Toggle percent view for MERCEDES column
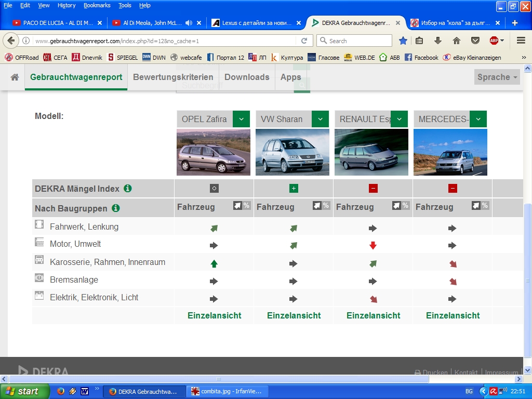The image size is (532, 399). tap(480, 206)
